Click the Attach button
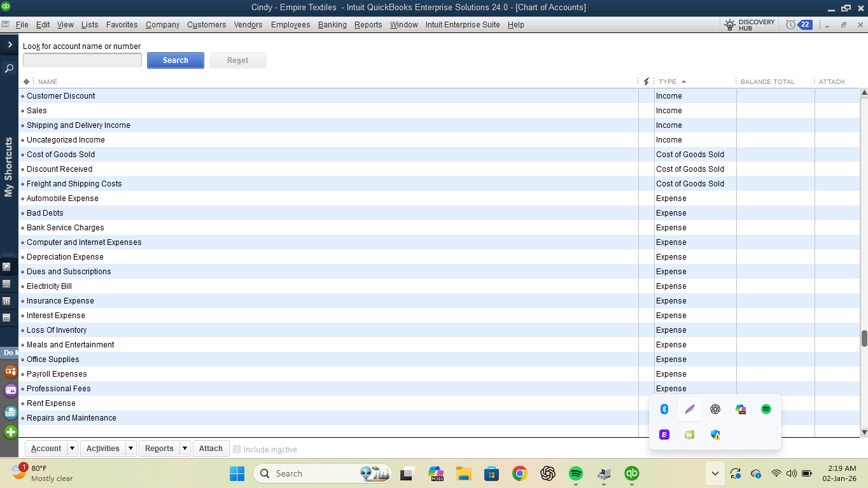This screenshot has height=488, width=868. point(211,449)
